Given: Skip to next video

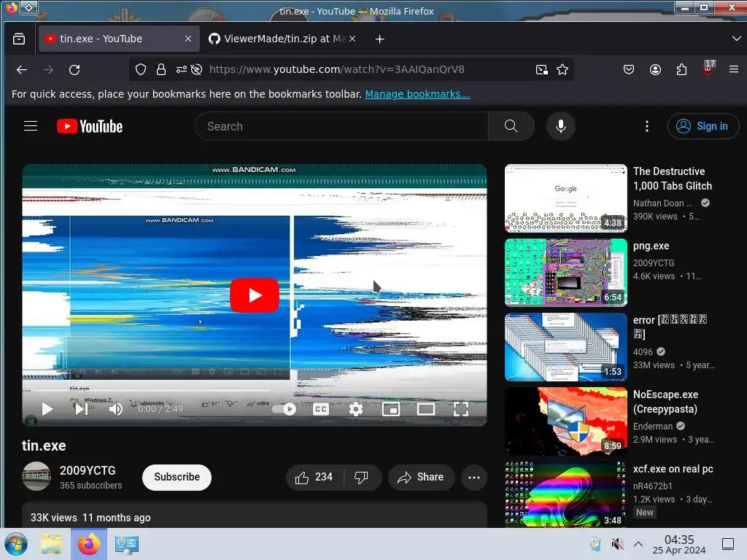Looking at the screenshot, I should click(82, 409).
